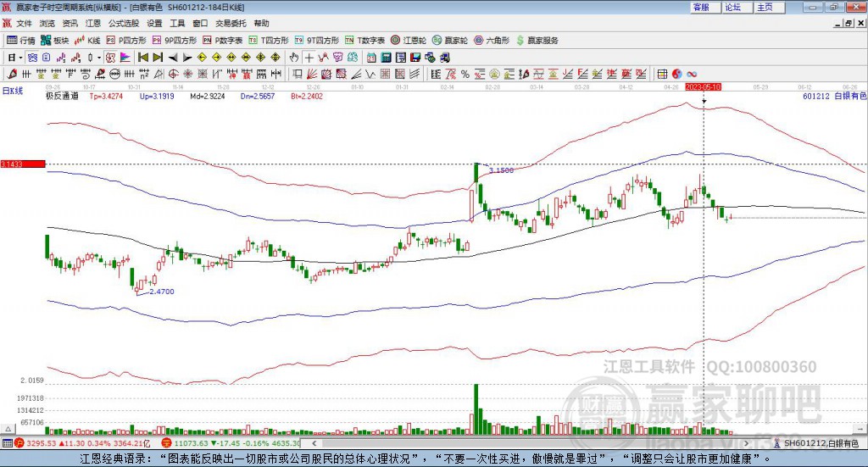Open the 资讯 menu
Viewport: 868px width, 467px height.
coord(70,23)
